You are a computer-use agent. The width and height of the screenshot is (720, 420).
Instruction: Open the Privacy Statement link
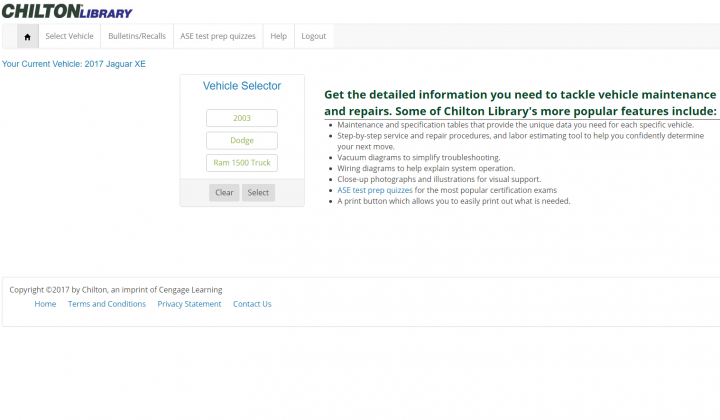[x=189, y=304]
